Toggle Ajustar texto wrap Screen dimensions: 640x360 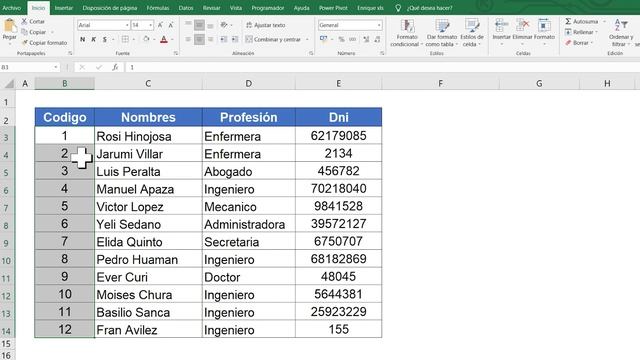click(266, 25)
